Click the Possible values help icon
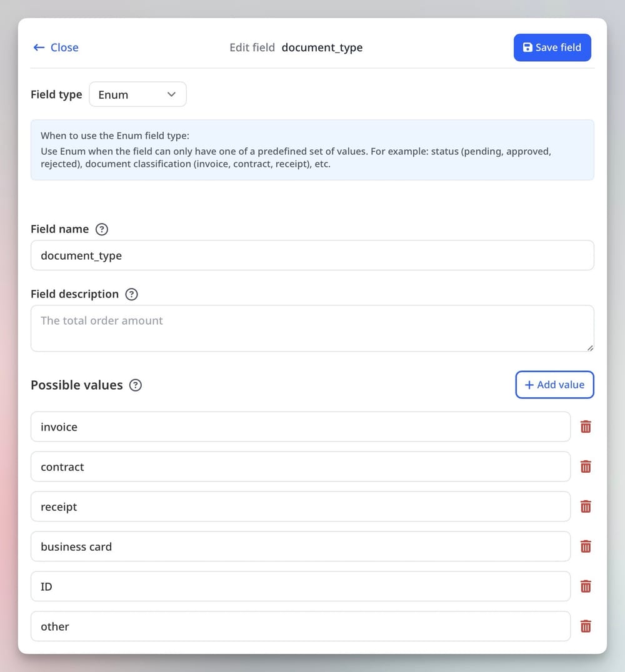Viewport: 625px width, 672px height. tap(136, 385)
